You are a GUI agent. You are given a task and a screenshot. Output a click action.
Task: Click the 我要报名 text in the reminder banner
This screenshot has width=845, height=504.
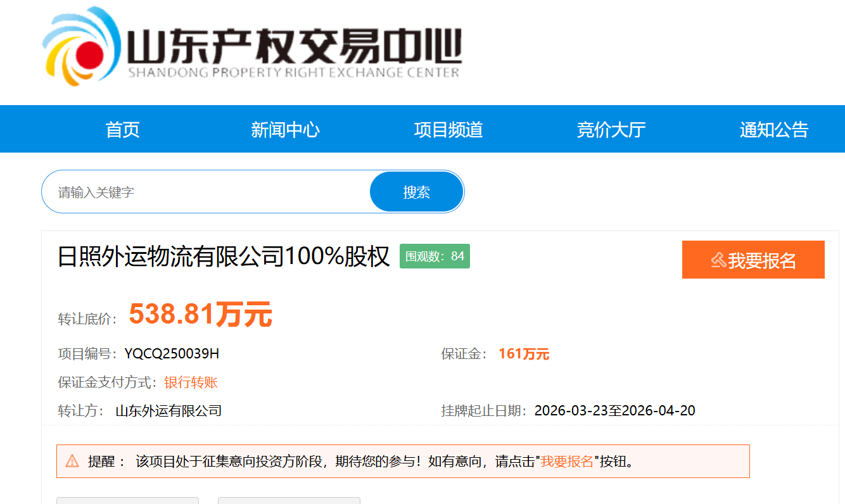[567, 461]
